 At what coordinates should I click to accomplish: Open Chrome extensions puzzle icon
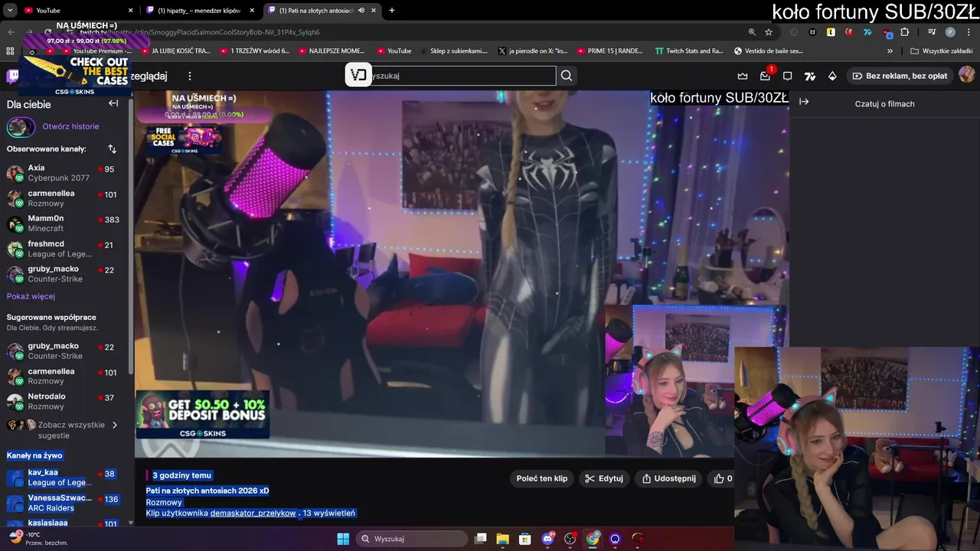(x=905, y=32)
